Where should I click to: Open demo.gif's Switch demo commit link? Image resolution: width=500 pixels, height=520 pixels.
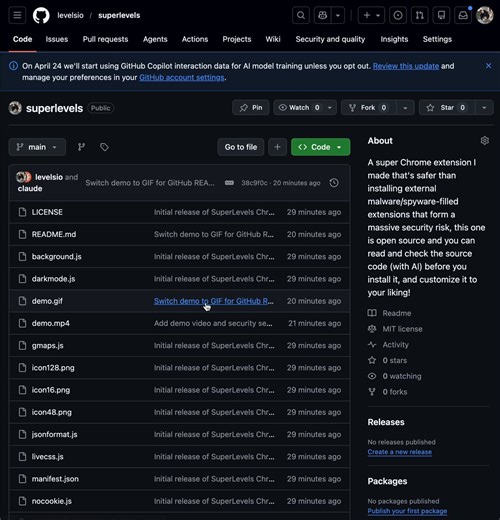tap(214, 301)
